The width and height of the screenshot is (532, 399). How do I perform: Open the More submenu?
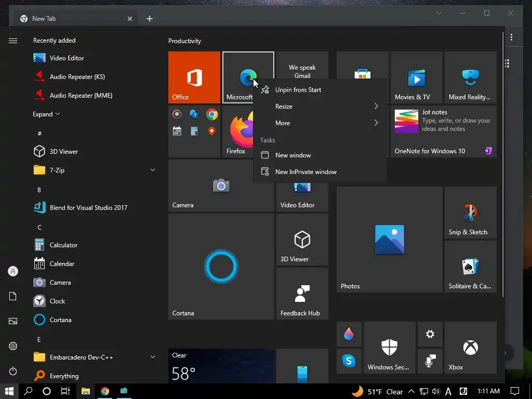click(320, 123)
